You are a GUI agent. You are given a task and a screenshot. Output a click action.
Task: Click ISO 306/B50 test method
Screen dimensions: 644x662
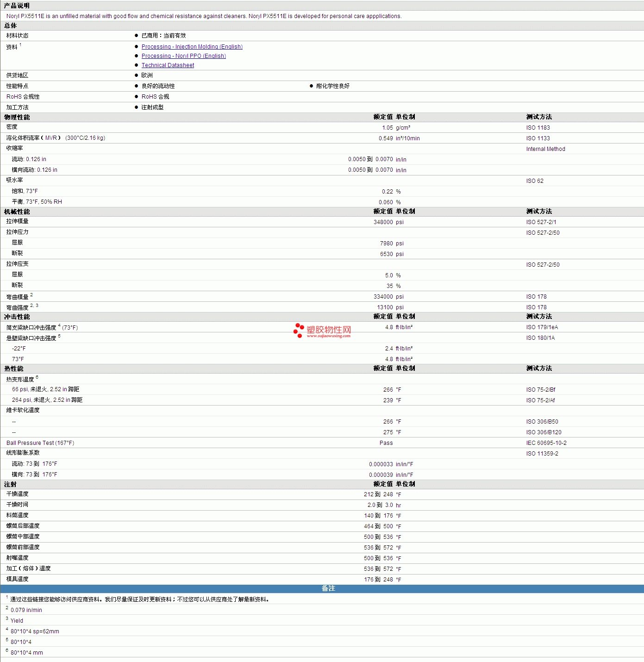click(x=542, y=422)
